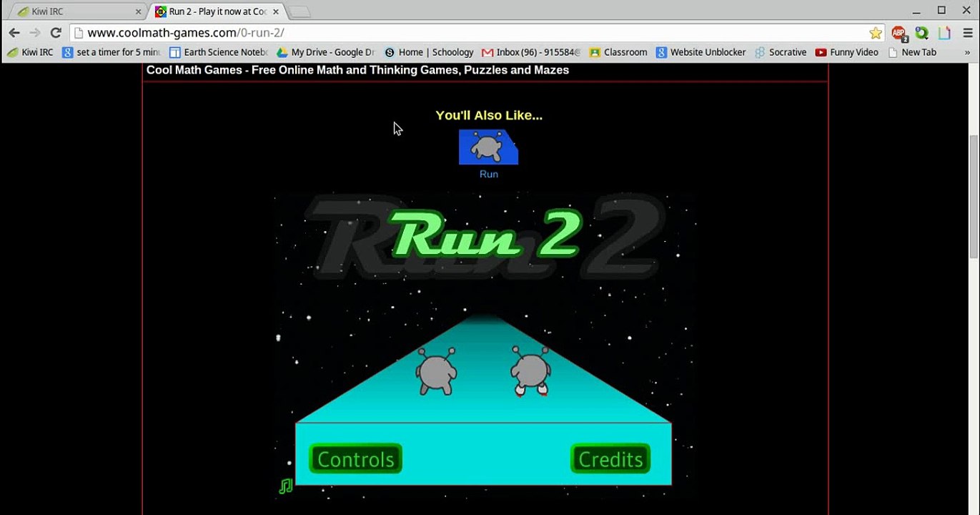
Task: Select the Run 2 browser tab
Action: click(217, 11)
